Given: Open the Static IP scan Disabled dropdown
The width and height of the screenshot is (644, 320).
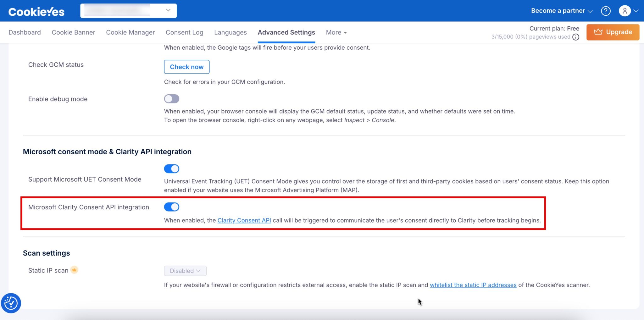Looking at the screenshot, I should click(185, 271).
